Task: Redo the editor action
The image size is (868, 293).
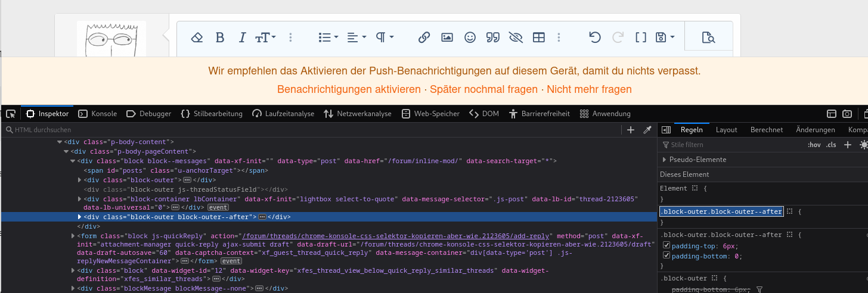Action: pyautogui.click(x=618, y=38)
